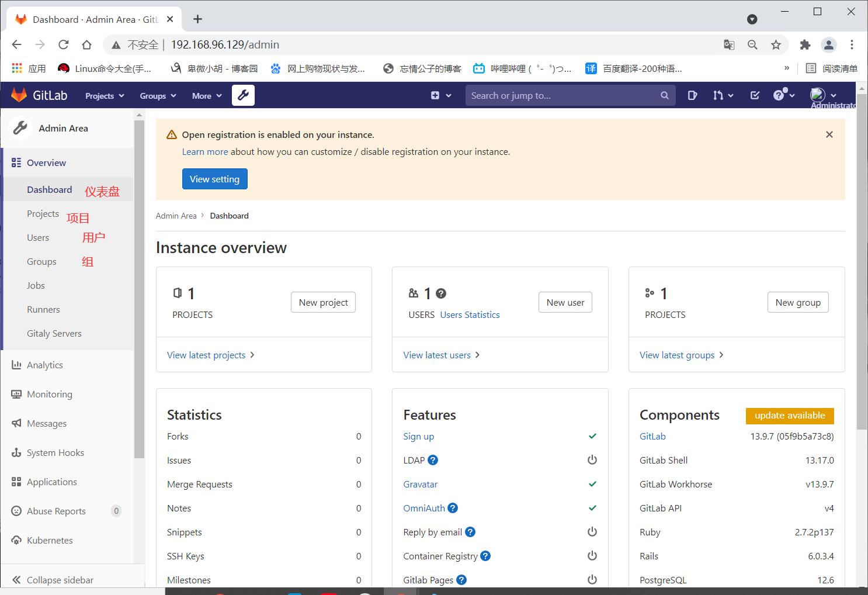Click the View setting button

pyautogui.click(x=214, y=179)
